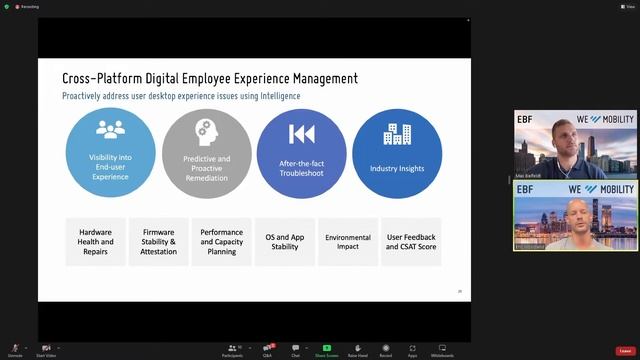The image size is (640, 360).
Task: Click Visibility into End-user Experience circle
Action: 110,153
